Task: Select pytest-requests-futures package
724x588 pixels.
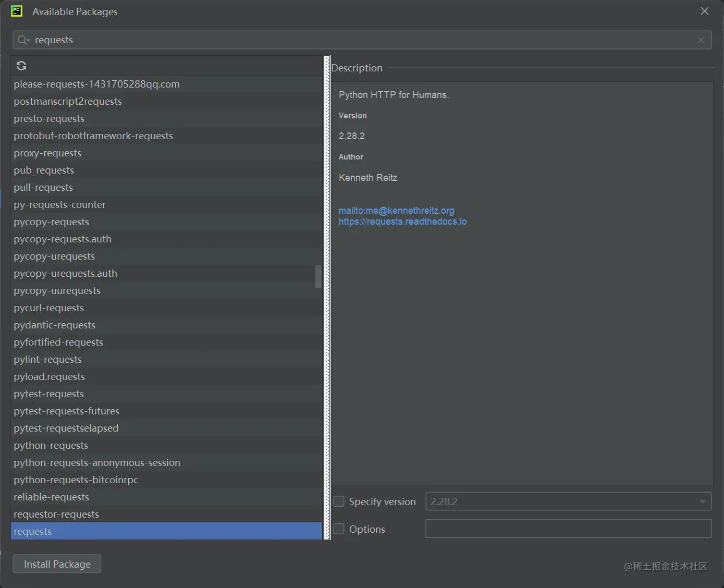Action: click(x=167, y=411)
